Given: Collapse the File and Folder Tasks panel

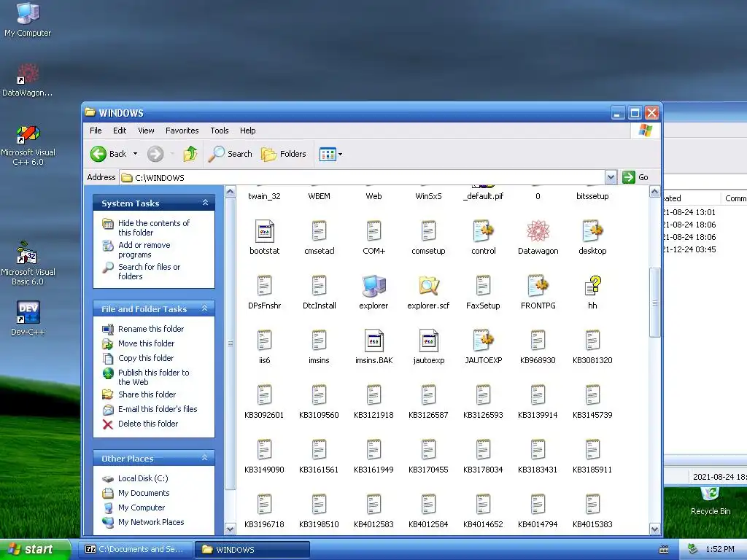Looking at the screenshot, I should click(x=205, y=308).
